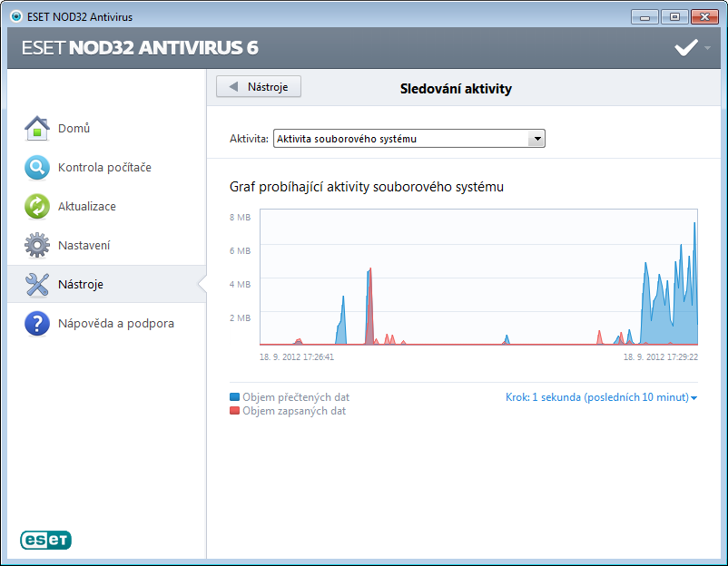Image resolution: width=728 pixels, height=566 pixels.
Task: Minimize the ESET NOD32 Antivirus window
Action: click(644, 17)
